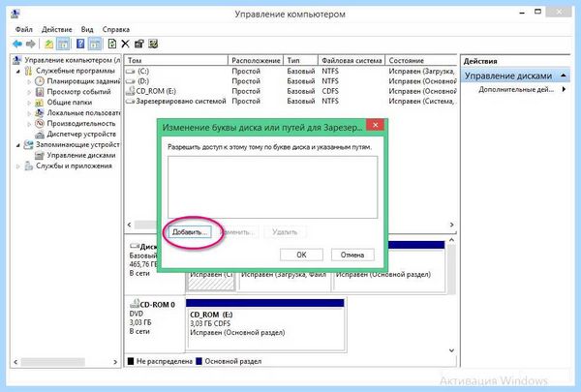Click the disk map scrollbar up arrow

point(451,240)
